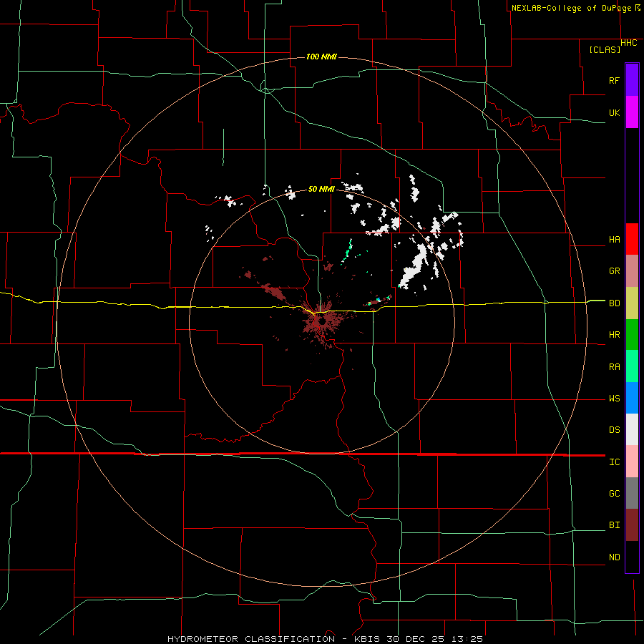Select the BD yellow legend swatch

point(632,303)
